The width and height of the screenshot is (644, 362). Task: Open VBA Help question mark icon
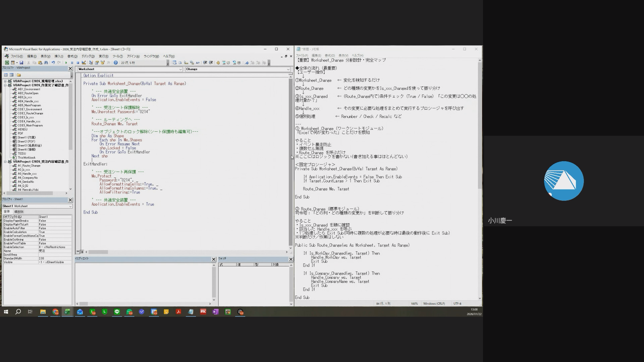coord(116,63)
